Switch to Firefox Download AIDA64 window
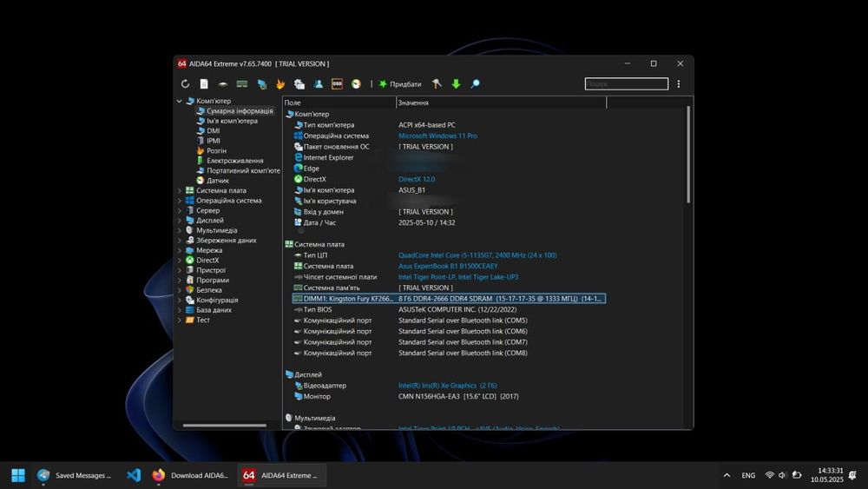The height and width of the screenshot is (489, 868). (190, 475)
